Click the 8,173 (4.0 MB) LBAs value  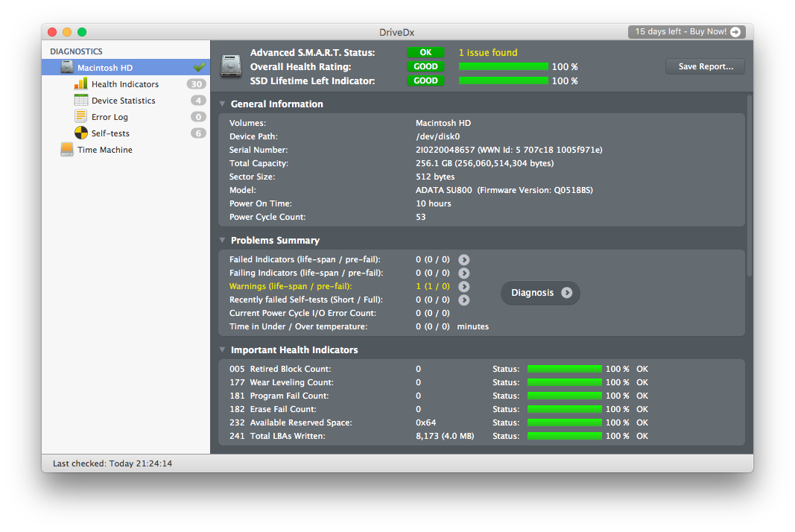pyautogui.click(x=445, y=436)
